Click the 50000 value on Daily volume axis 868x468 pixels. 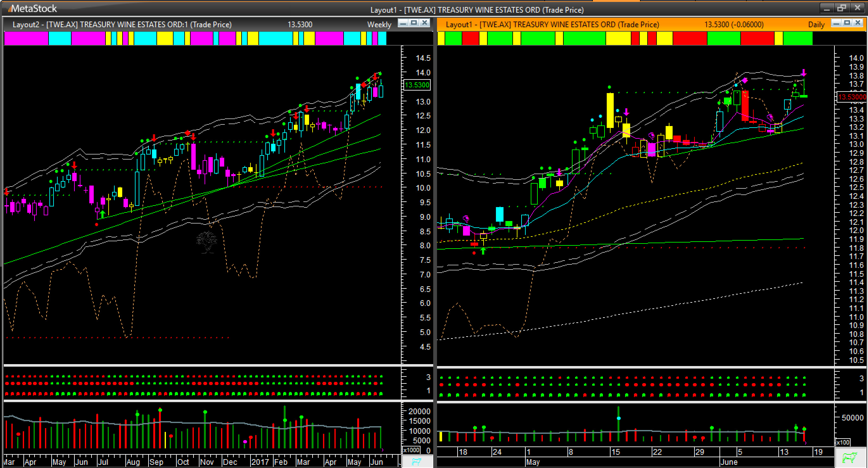tap(852, 418)
